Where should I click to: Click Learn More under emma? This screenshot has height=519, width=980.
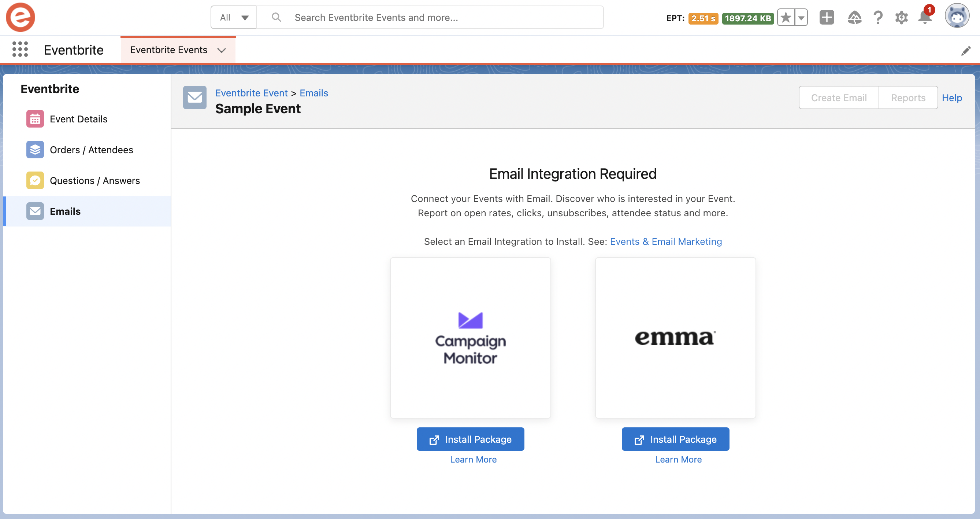[678, 459]
